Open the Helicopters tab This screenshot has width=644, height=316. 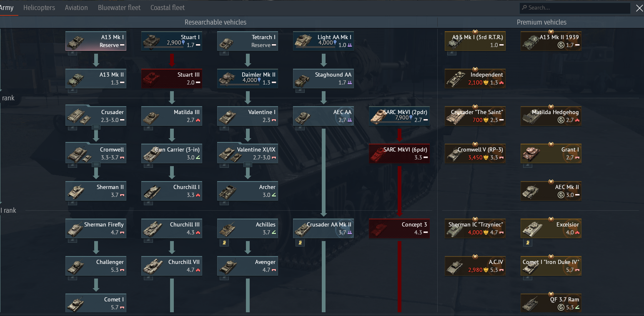[39, 7]
